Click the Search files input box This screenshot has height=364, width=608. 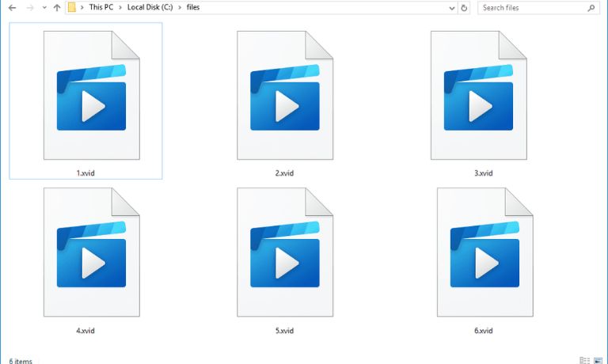[539, 8]
